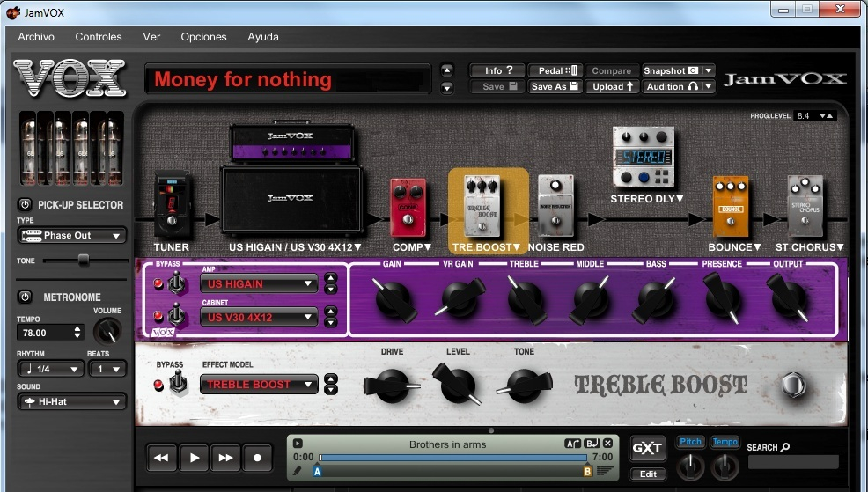Screen dimensions: 868x492
Task: Click the Edit button below GXT
Action: 648,474
